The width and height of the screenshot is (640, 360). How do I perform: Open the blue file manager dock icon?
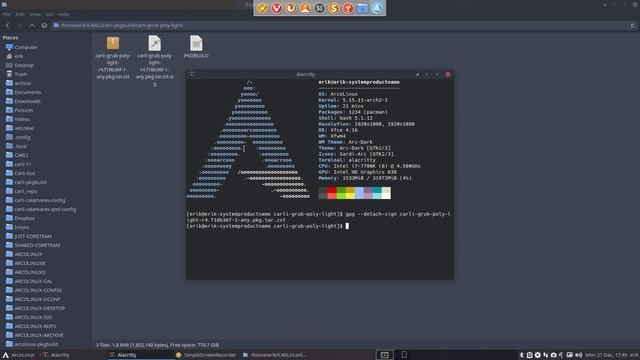click(x=362, y=8)
